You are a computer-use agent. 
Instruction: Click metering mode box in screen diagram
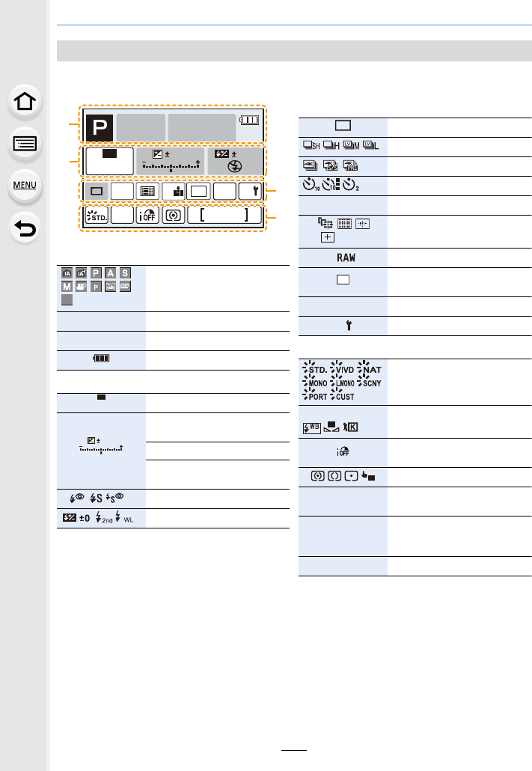click(173, 216)
